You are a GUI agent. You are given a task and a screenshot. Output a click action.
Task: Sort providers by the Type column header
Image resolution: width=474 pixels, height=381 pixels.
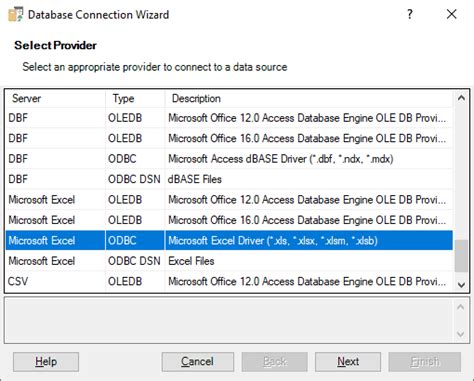point(135,99)
